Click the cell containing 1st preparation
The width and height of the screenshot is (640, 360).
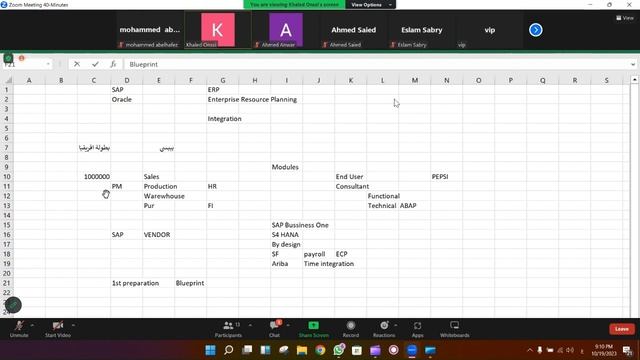click(136, 283)
